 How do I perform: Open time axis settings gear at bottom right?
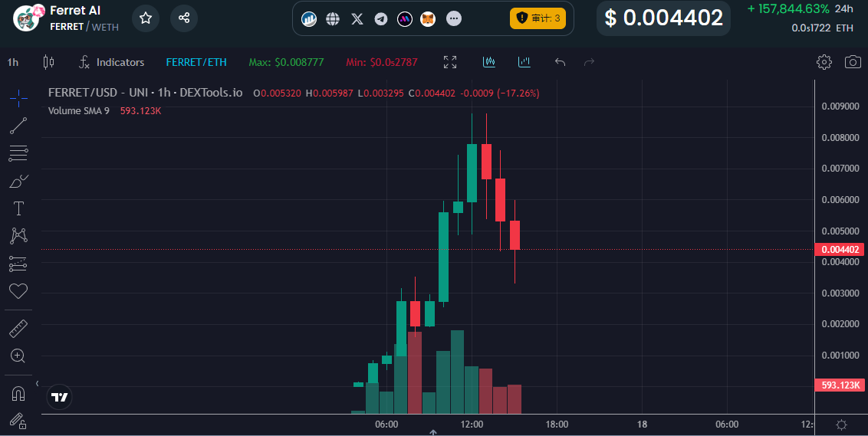tap(841, 425)
